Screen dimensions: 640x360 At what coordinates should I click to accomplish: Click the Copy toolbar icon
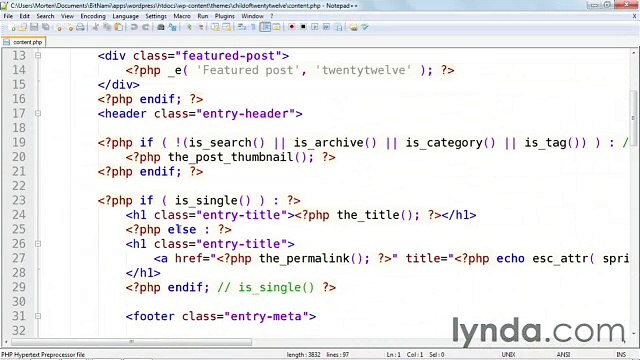click(107, 27)
